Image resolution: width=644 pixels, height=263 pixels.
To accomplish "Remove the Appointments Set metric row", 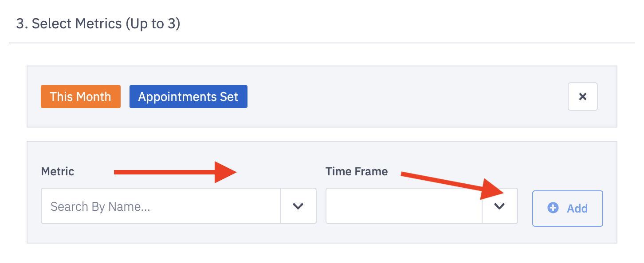I will click(x=582, y=97).
